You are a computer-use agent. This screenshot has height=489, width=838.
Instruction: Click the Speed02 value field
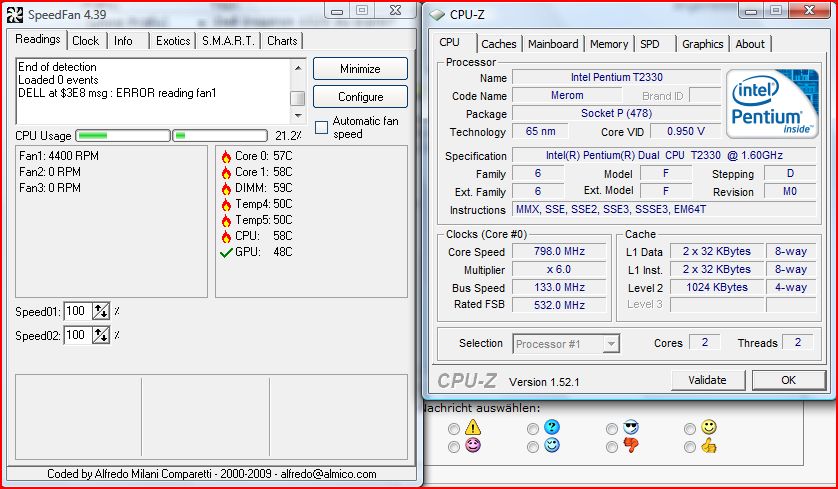point(78,336)
